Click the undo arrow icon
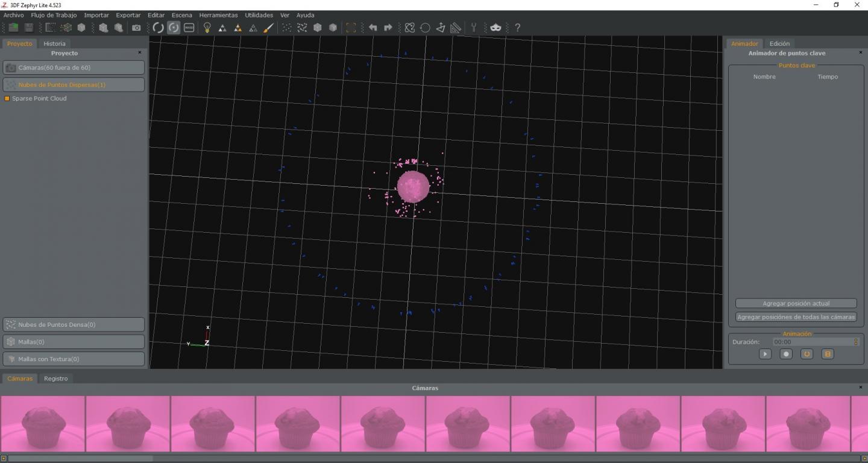 pyautogui.click(x=373, y=28)
